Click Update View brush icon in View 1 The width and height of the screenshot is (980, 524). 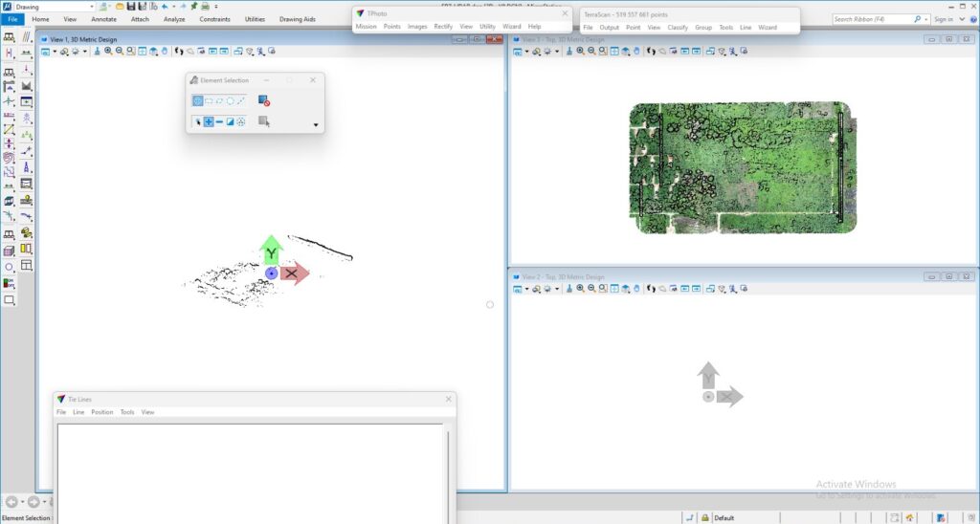click(97, 52)
